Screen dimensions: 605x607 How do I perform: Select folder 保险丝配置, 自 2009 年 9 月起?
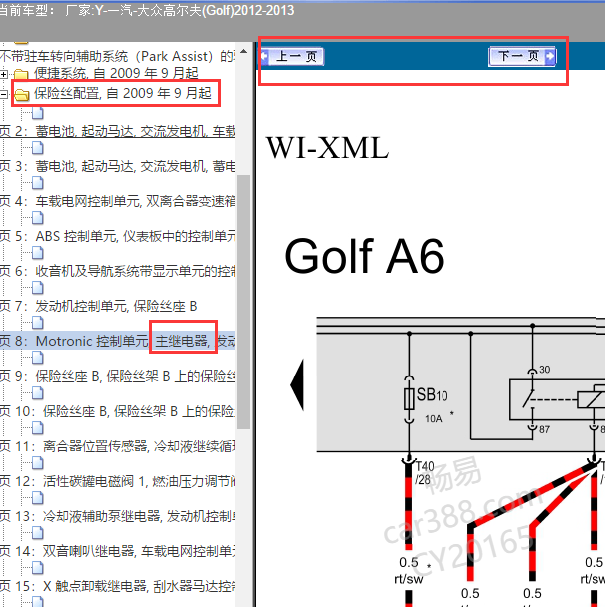click(122, 93)
